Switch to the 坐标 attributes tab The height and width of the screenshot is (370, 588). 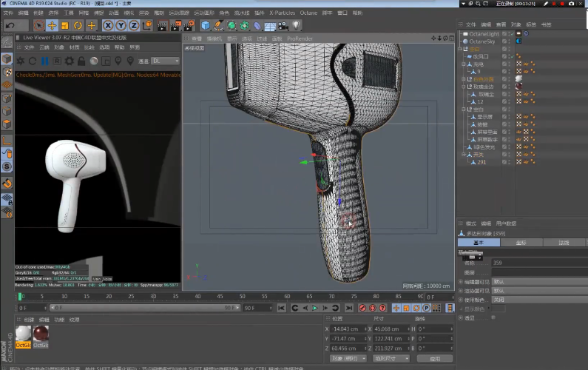521,243
